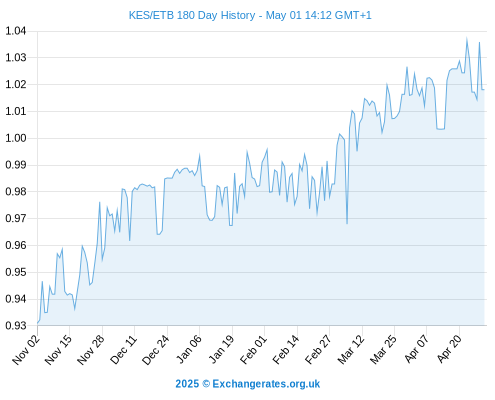Select the Mar 25 date label
Image resolution: width=495 pixels, height=400 pixels.
point(383,349)
